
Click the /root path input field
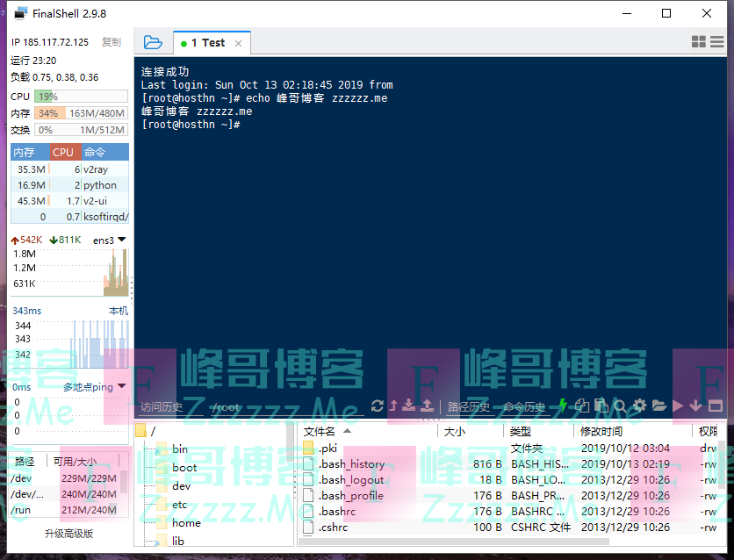click(x=272, y=406)
